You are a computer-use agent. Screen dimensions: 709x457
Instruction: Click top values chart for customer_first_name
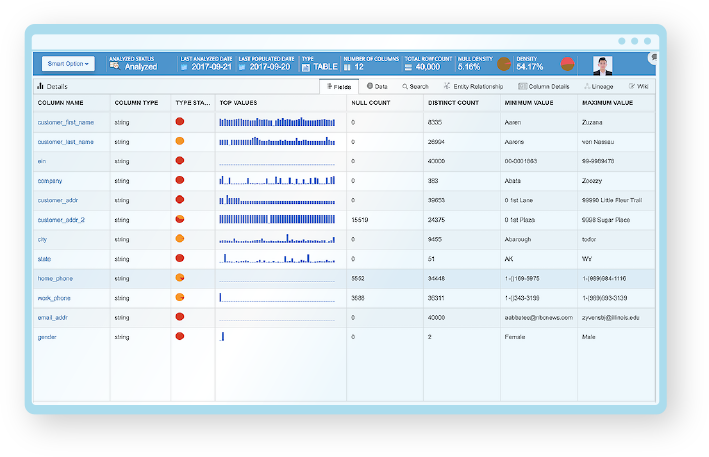[x=277, y=122]
